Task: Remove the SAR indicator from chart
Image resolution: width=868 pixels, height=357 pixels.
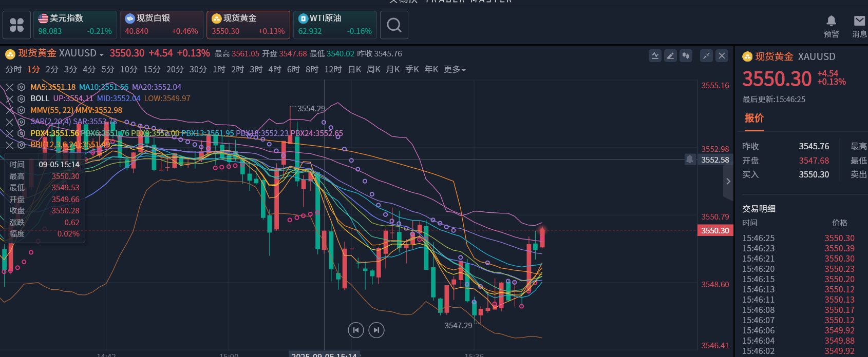Action: [10, 122]
